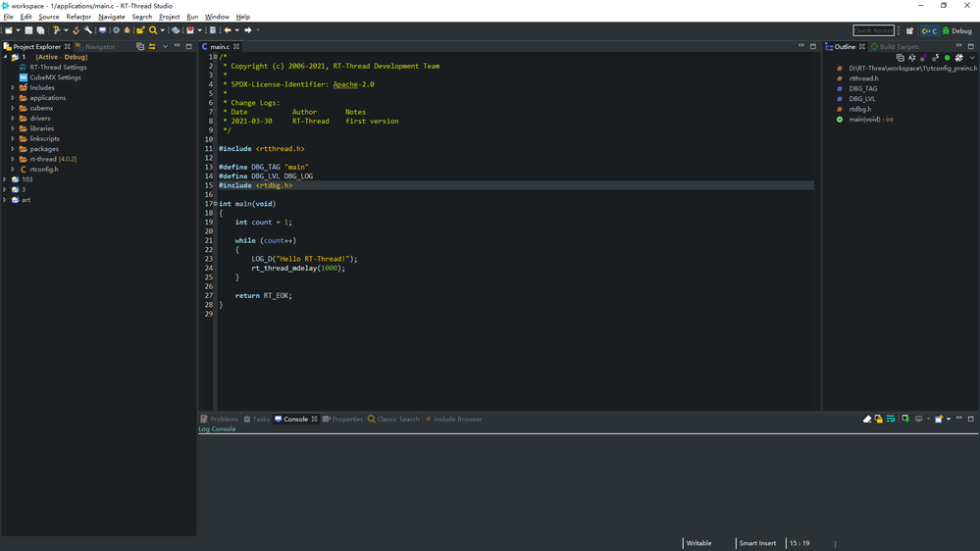Screen dimensions: 980x551
Task: Open the Search dropdown arrow in toolbar
Action: 163,30
